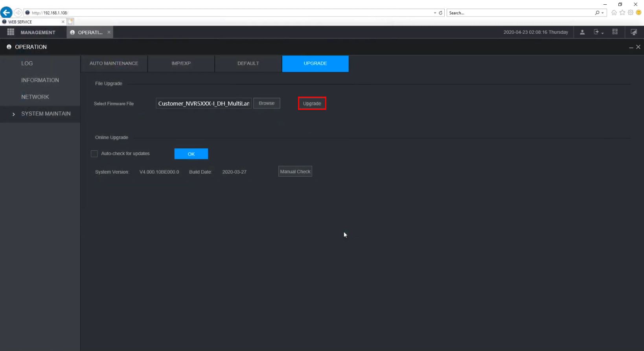This screenshot has height=351, width=644.
Task: Open the address bar history dropdown
Action: (x=435, y=13)
